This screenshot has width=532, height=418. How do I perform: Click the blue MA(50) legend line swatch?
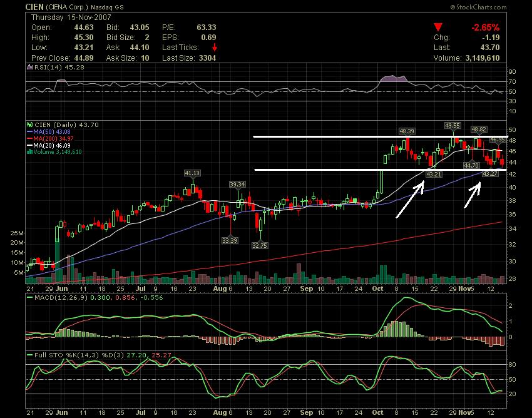[x=30, y=131]
